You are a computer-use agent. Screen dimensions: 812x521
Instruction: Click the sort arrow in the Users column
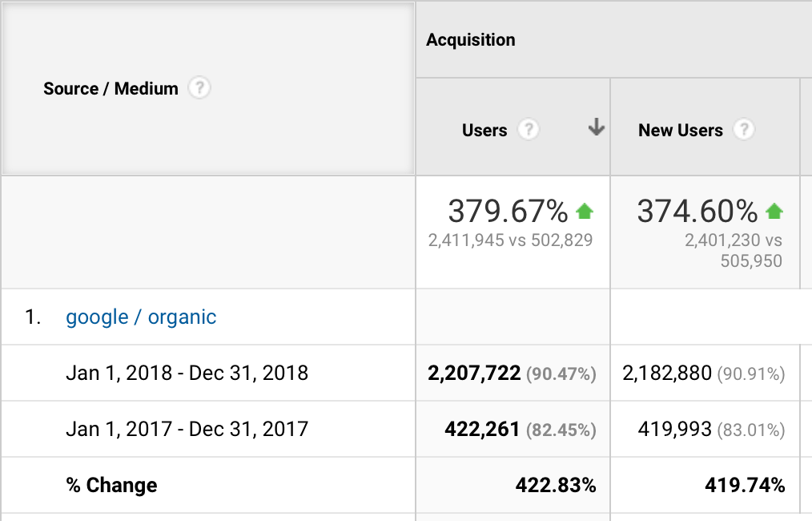[x=596, y=127]
